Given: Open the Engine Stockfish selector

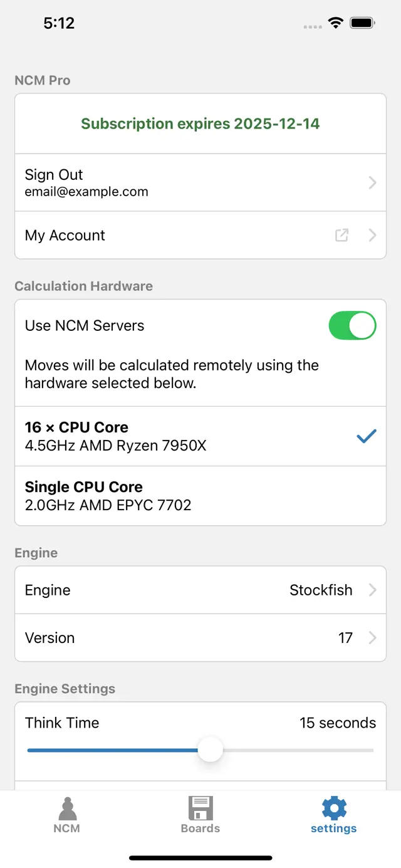Looking at the screenshot, I should tap(200, 590).
